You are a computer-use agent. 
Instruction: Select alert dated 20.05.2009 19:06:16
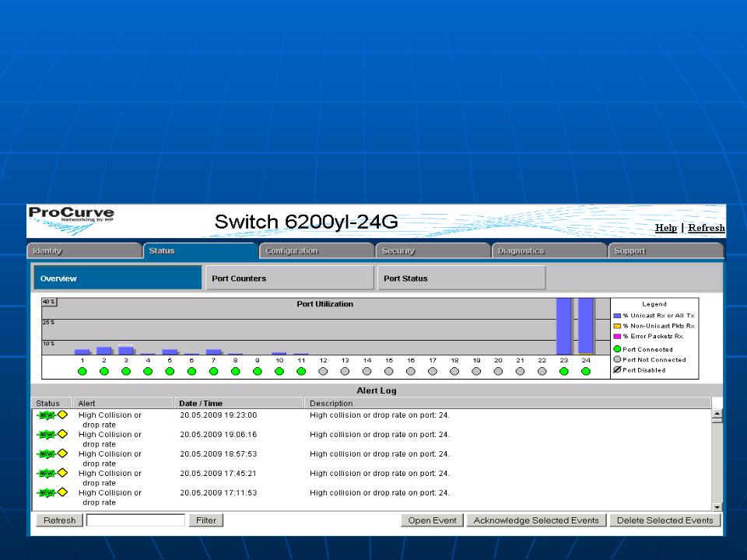pyautogui.click(x=372, y=439)
